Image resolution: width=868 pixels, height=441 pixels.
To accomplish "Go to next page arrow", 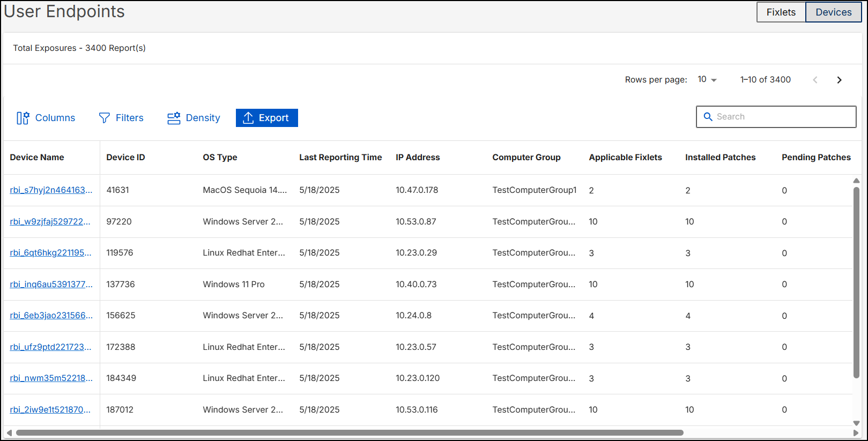I will pos(839,80).
